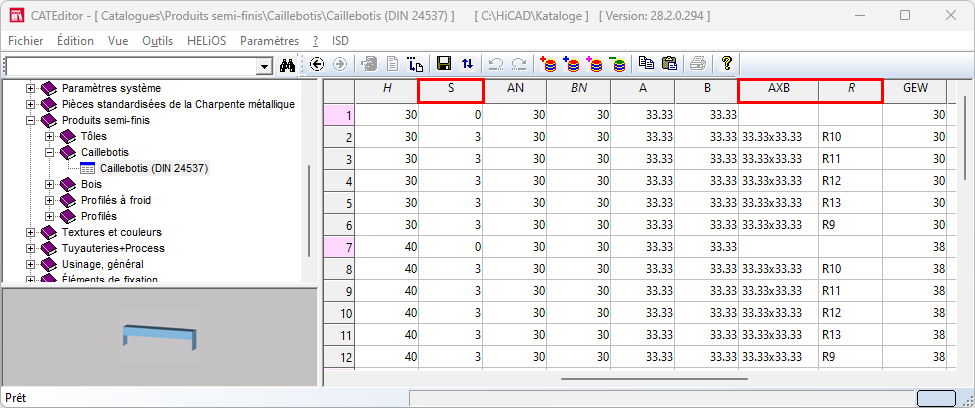Open the Édition menu
This screenshot has width=975, height=408.
coord(75,41)
